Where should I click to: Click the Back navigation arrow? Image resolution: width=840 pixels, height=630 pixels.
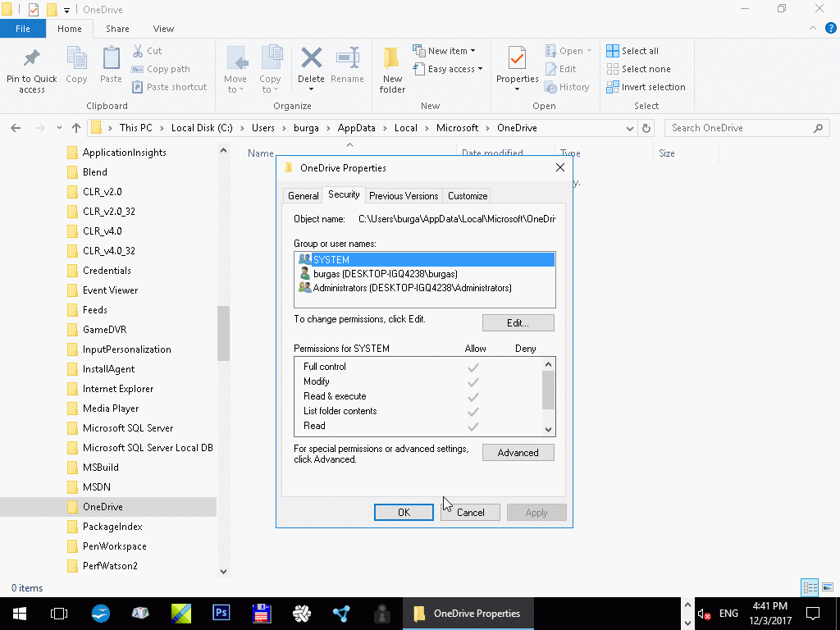click(x=16, y=128)
